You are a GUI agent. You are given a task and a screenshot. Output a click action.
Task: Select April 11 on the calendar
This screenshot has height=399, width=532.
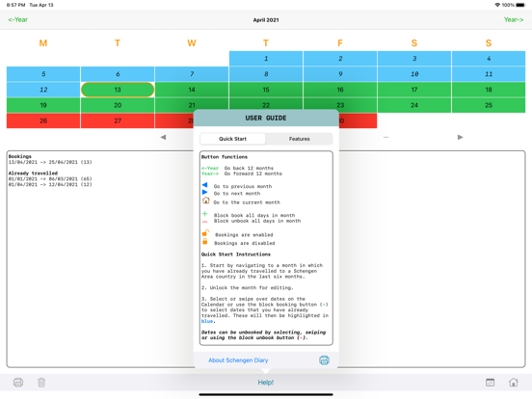(x=489, y=74)
